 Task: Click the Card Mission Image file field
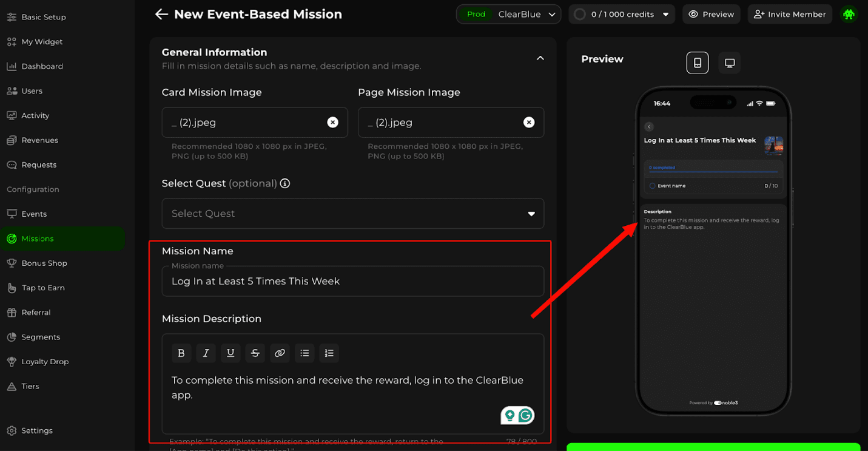[x=255, y=123]
